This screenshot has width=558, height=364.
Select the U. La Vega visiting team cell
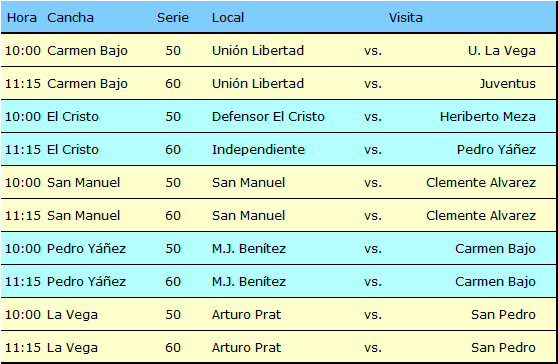502,51
